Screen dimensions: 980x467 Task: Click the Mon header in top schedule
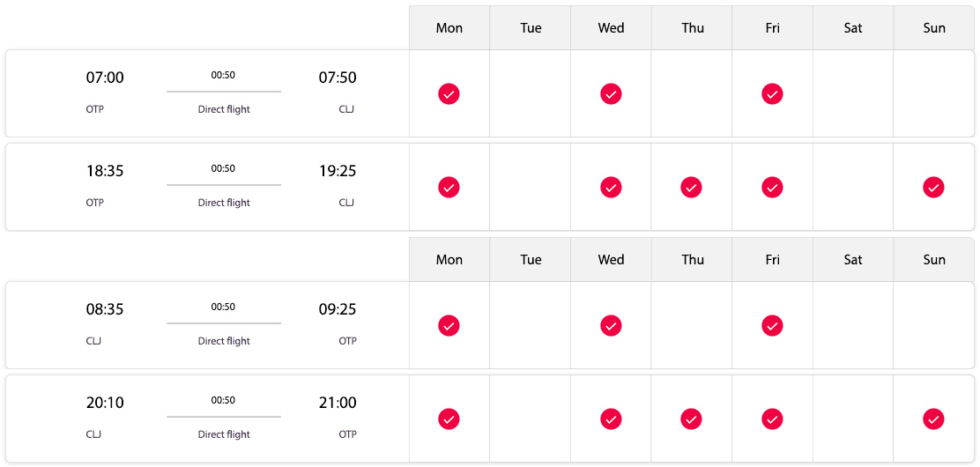[x=449, y=27]
